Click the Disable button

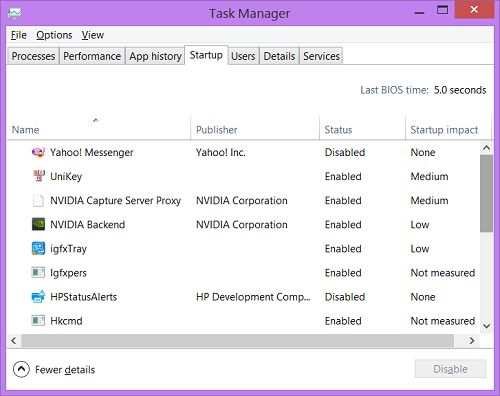pos(450,369)
